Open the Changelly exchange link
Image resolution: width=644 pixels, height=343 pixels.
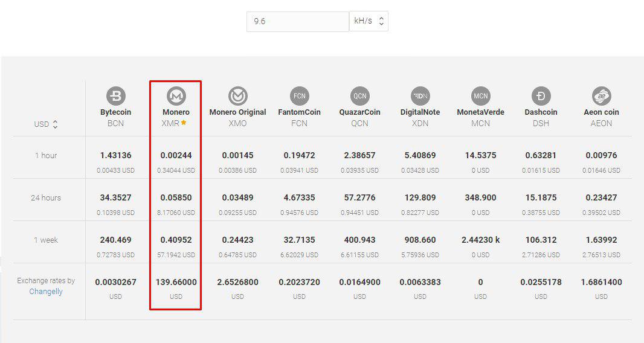pos(45,292)
